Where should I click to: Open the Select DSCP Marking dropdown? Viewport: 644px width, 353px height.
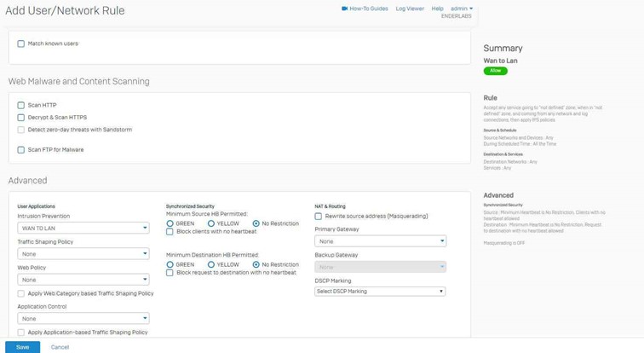click(380, 292)
